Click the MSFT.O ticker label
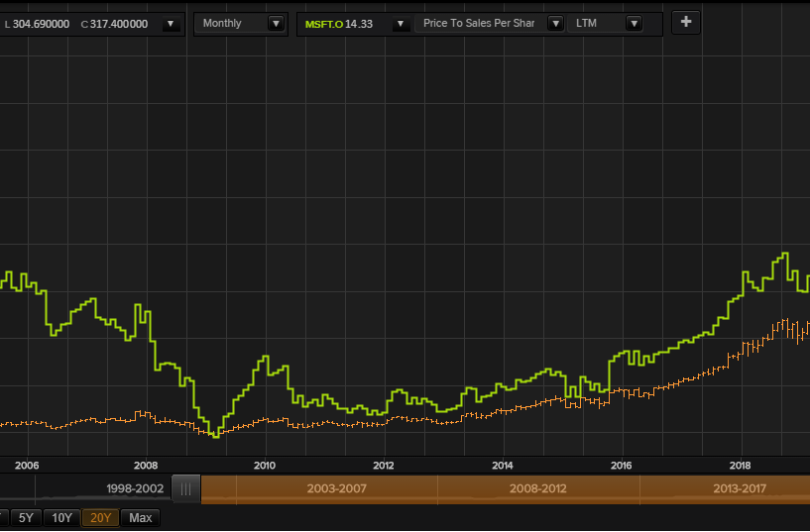This screenshot has height=532, width=810. tap(324, 24)
